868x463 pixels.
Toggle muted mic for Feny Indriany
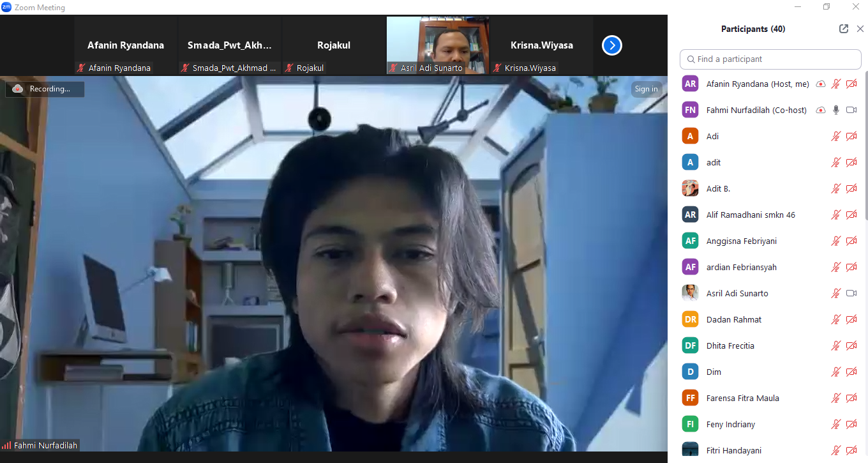coord(836,424)
